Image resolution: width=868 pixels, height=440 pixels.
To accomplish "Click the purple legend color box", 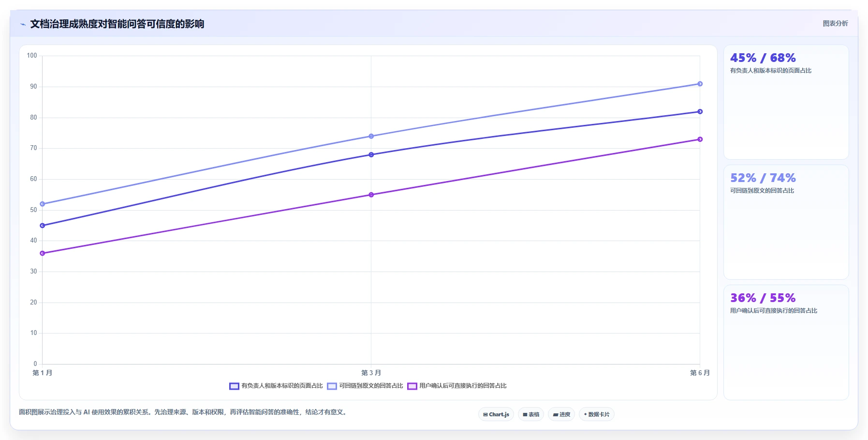I will pos(412,386).
